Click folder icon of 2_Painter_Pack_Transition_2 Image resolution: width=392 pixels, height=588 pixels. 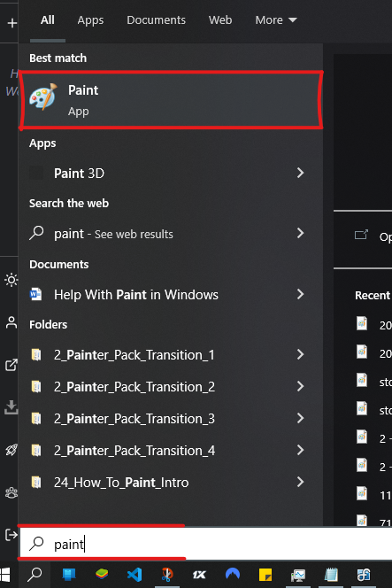36,387
